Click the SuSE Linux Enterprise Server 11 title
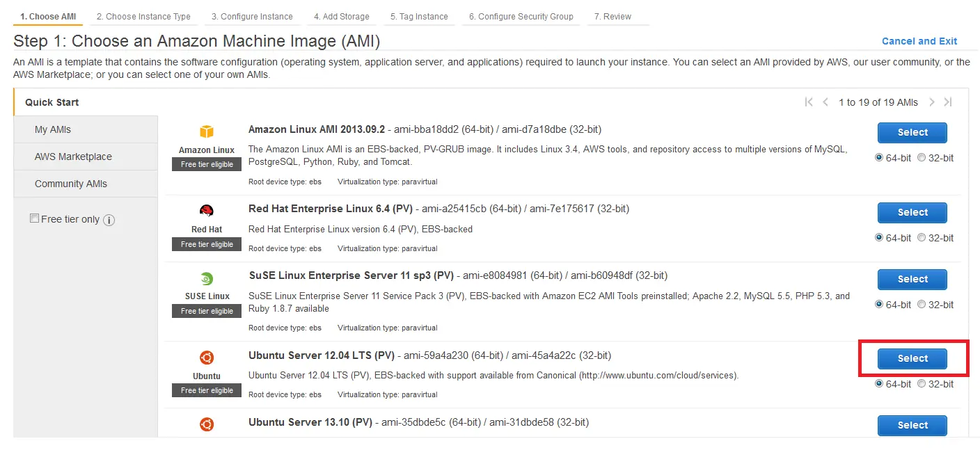The image size is (980, 464). 351,275
